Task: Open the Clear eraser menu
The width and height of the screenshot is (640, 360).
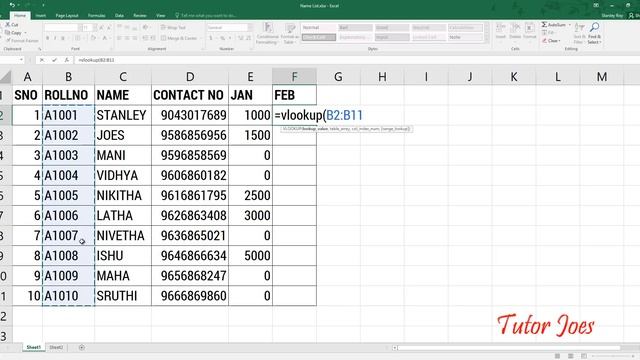Action: coord(551,41)
